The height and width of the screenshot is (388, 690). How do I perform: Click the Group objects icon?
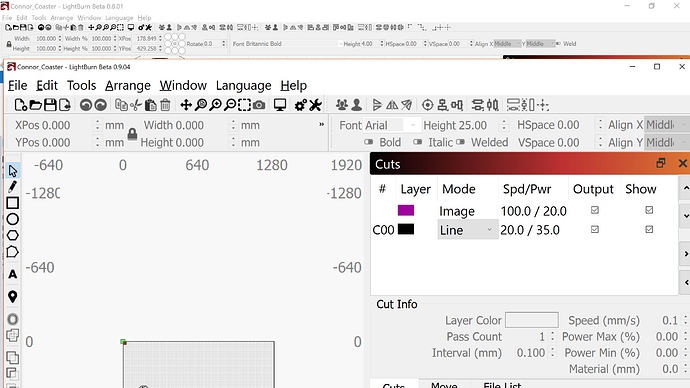click(342, 105)
